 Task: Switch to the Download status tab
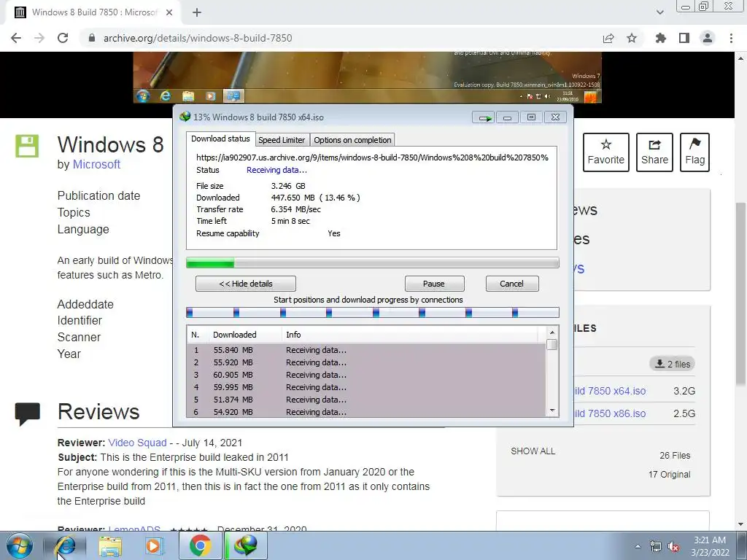(220, 139)
